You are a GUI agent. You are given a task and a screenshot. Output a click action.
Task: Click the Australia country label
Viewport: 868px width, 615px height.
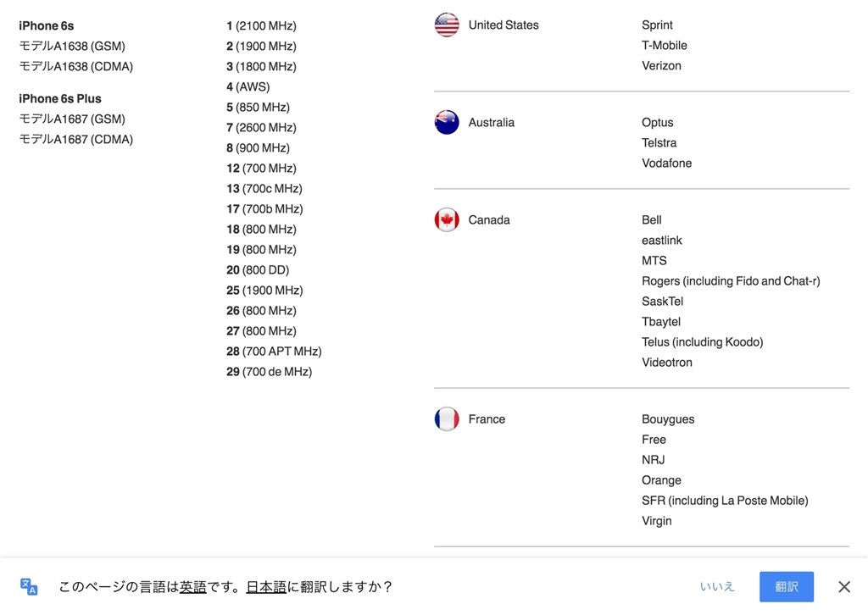coord(491,122)
